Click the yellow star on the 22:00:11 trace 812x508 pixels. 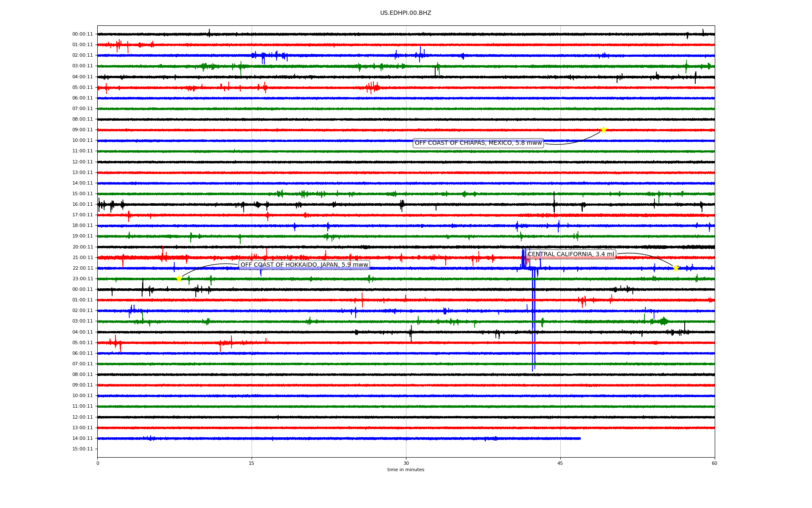(676, 268)
